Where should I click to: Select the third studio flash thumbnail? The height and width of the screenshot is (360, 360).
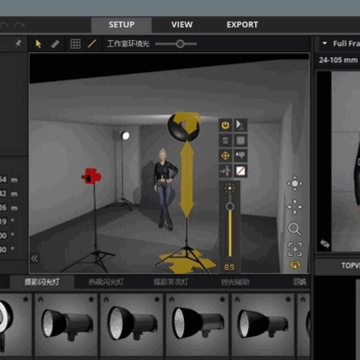click(x=132, y=325)
